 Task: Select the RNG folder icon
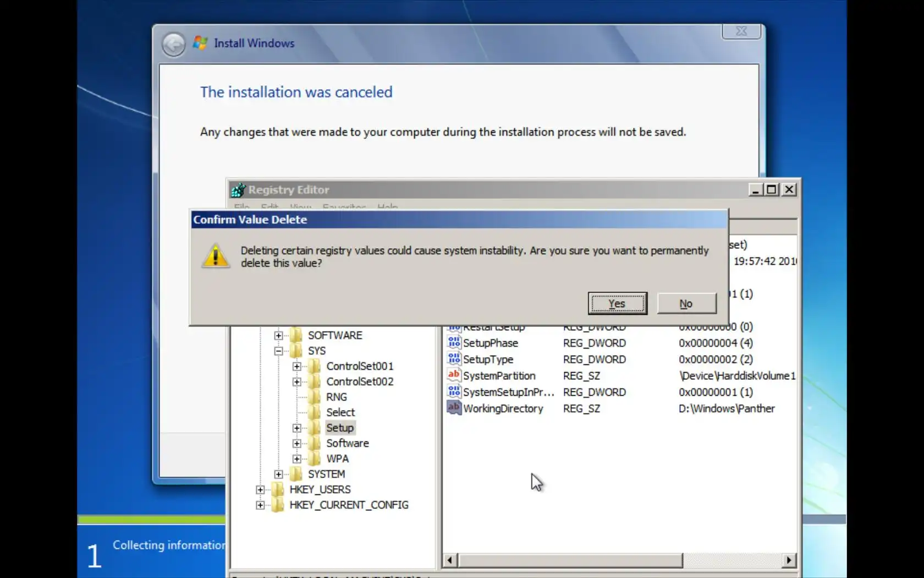pos(314,396)
